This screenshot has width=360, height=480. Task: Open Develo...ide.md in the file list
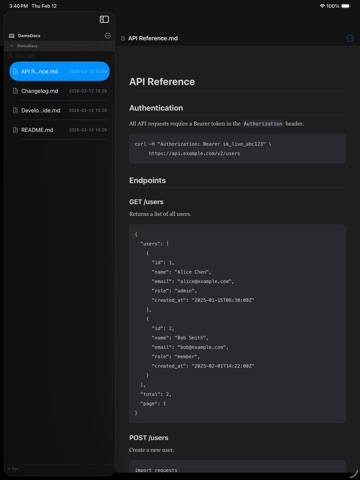click(x=59, y=110)
